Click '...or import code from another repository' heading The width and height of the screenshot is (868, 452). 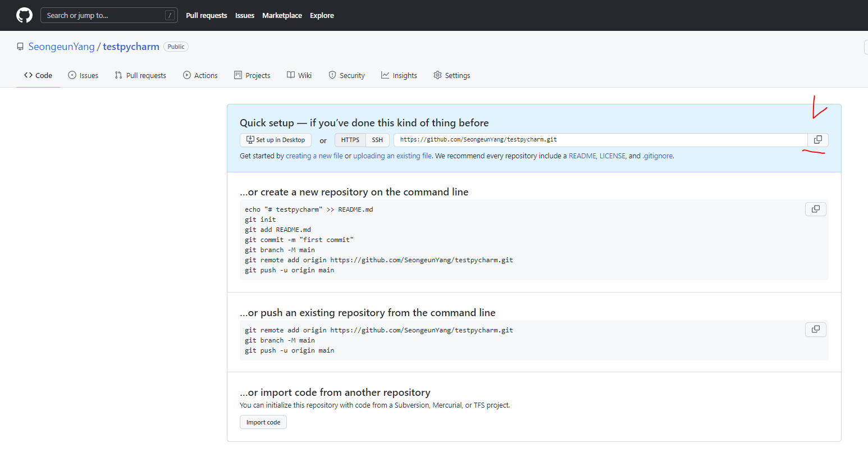335,392
